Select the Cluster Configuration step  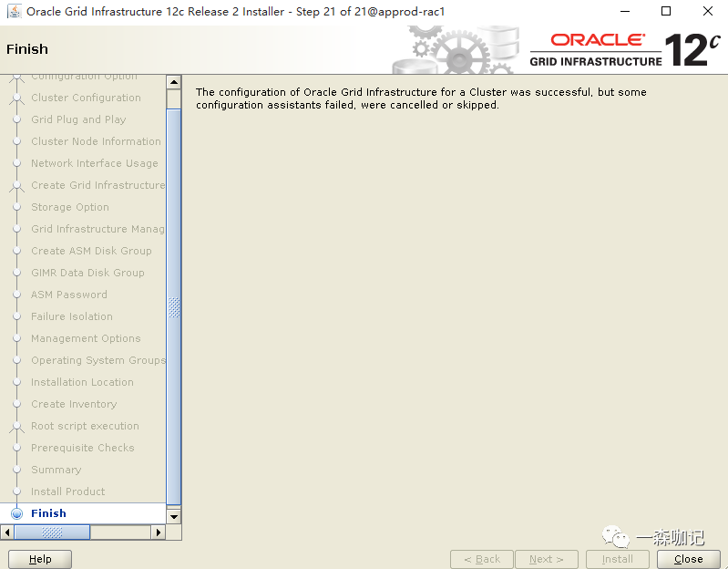[x=86, y=98]
